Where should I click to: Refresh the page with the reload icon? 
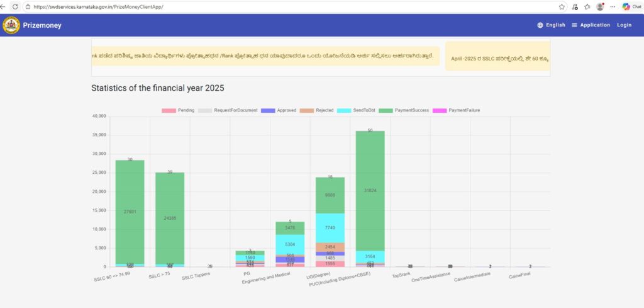[x=15, y=6]
